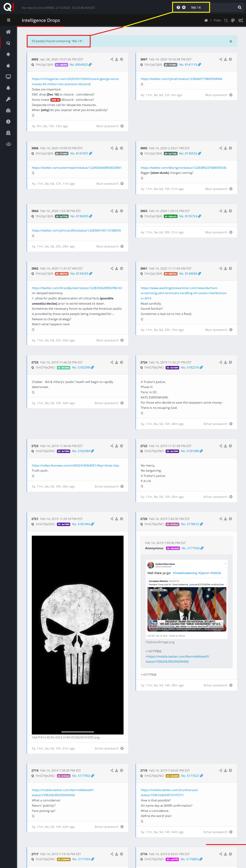Open the notifications bell in the sidebar
The width and height of the screenshot is (246, 868).
8,88
